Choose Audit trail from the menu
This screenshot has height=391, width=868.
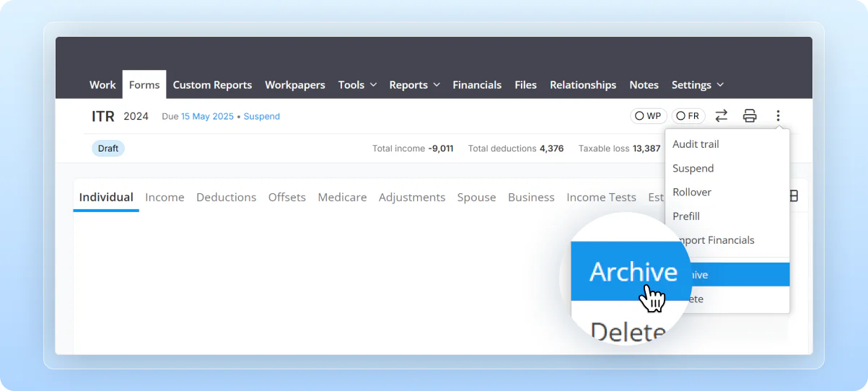click(727, 144)
